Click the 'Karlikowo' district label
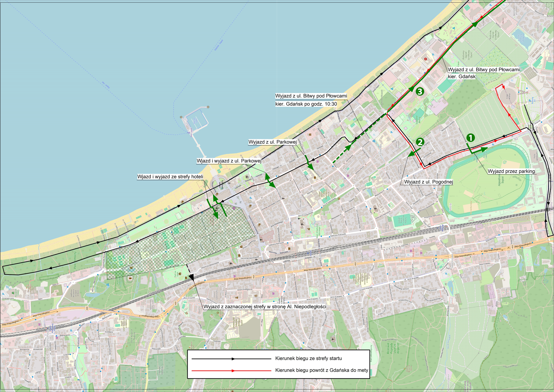 point(381,150)
